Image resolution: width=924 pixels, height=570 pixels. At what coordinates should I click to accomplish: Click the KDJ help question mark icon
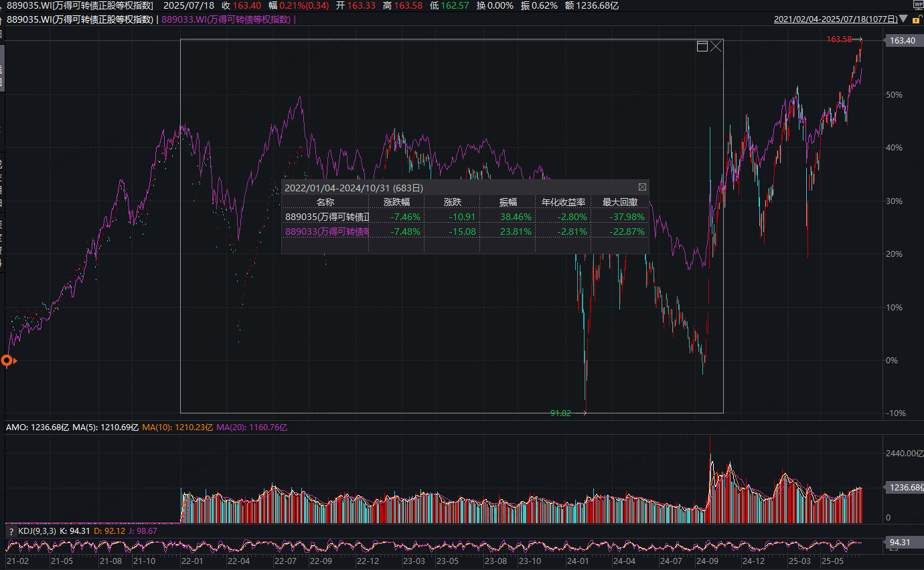[x=11, y=531]
